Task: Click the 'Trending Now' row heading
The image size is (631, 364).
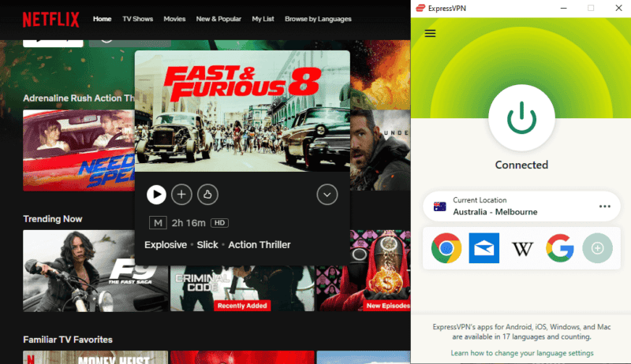Action: (x=53, y=219)
